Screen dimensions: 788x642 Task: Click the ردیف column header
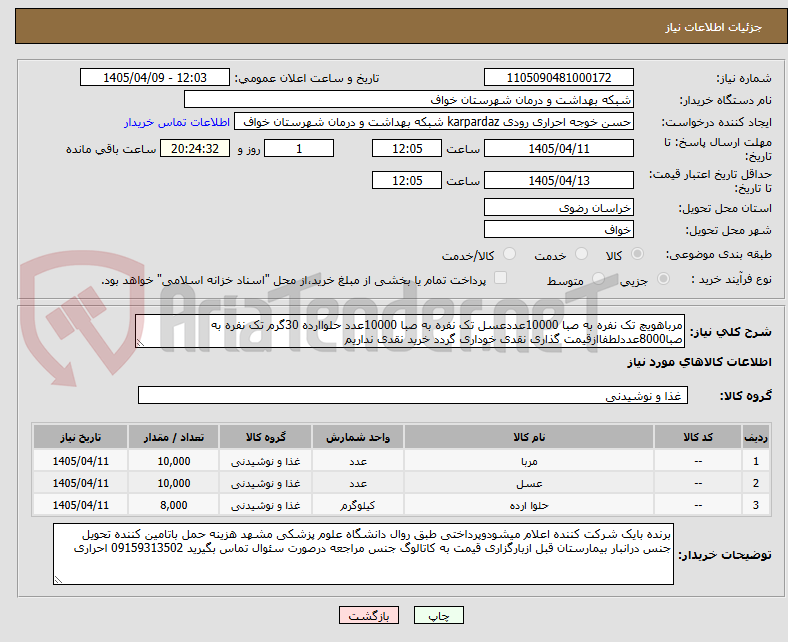[755, 437]
